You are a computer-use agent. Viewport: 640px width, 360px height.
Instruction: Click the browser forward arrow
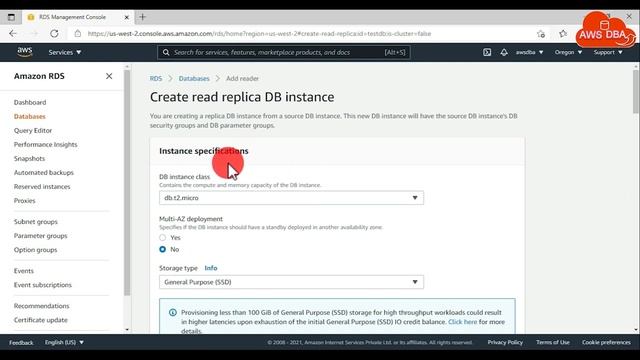34,33
